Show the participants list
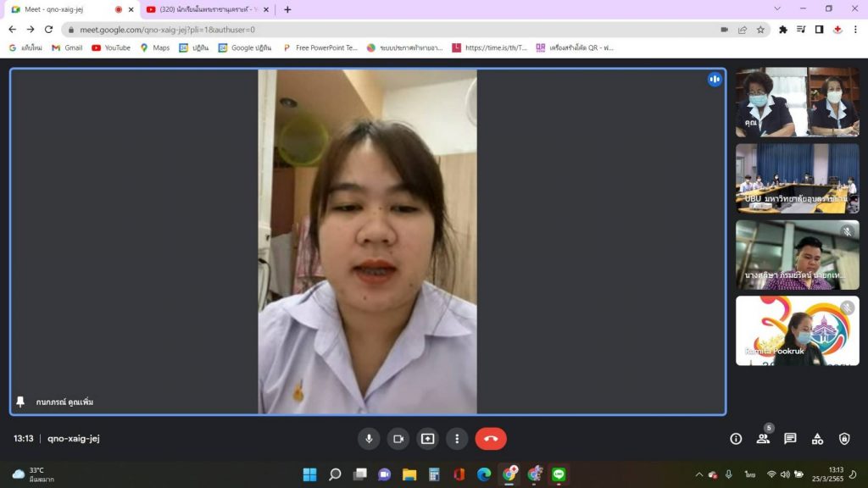This screenshot has width=868, height=488. (763, 439)
